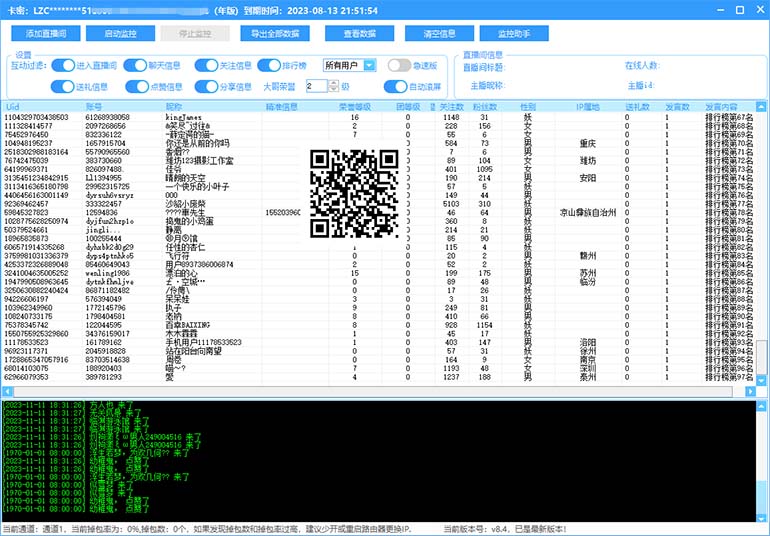Toggle the 聊天信息 switch
Screen dimensions: 770x536
click(x=133, y=65)
